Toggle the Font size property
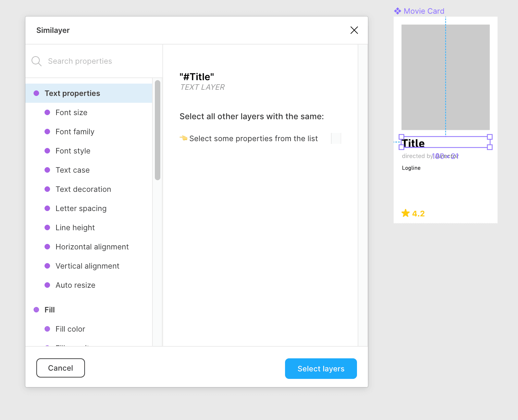 71,113
